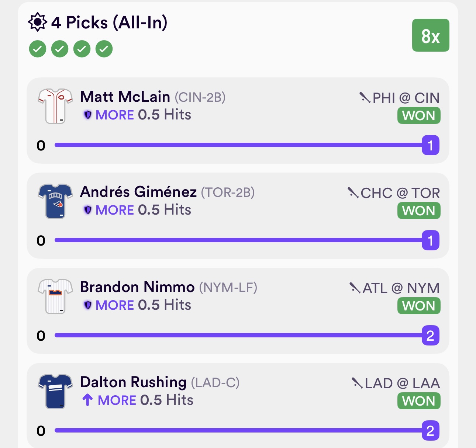Tap the 4 Picks (All-In) title

[109, 22]
